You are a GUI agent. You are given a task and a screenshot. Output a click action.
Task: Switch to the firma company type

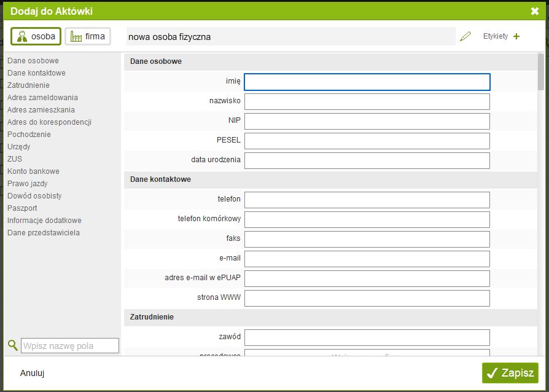88,37
